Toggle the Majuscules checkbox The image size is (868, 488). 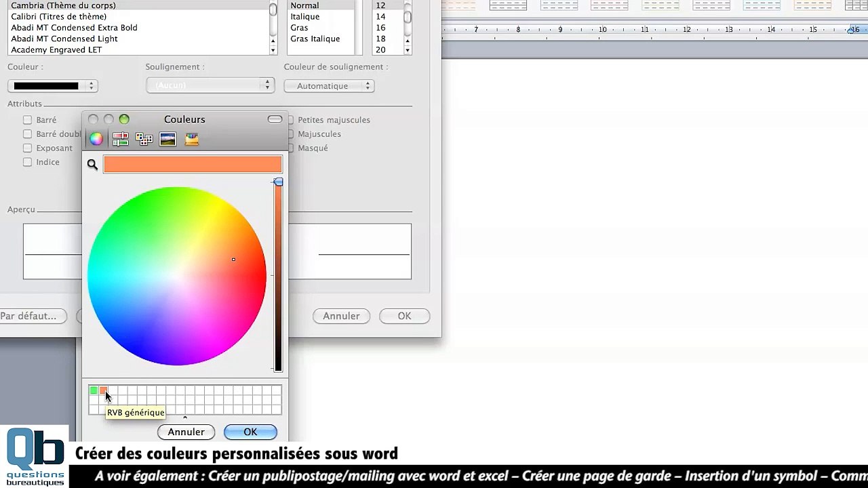(291, 134)
